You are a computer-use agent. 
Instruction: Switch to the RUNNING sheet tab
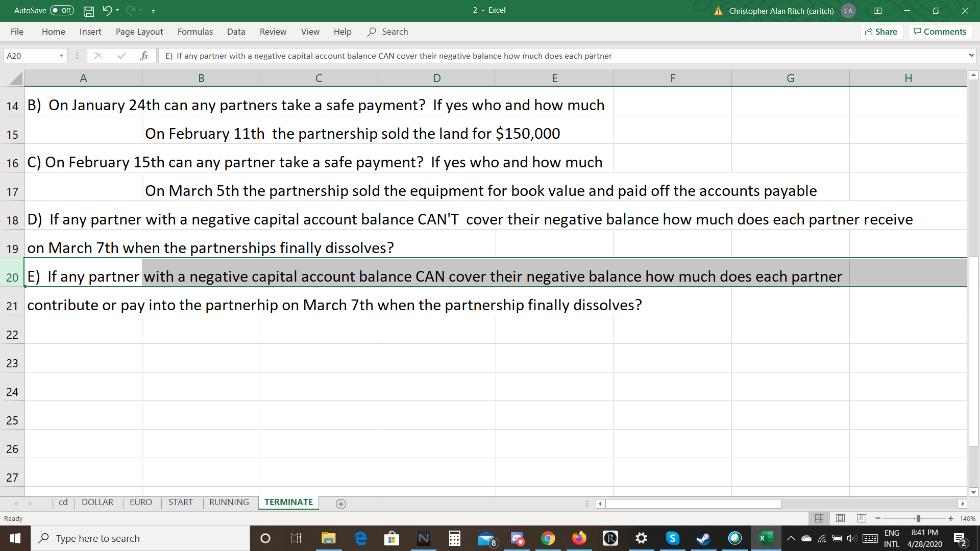229,502
